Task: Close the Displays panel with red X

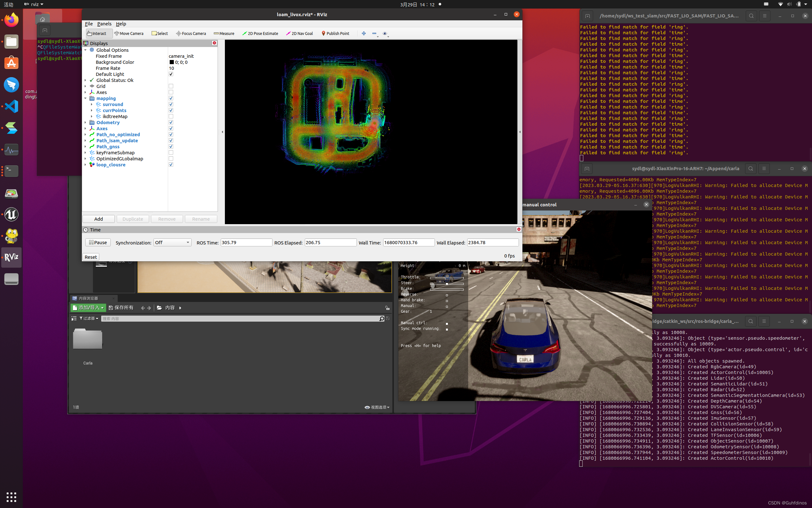Action: 214,43
